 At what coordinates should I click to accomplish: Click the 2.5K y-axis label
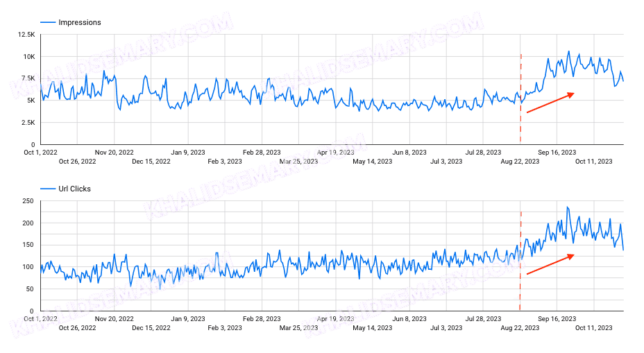tap(28, 123)
